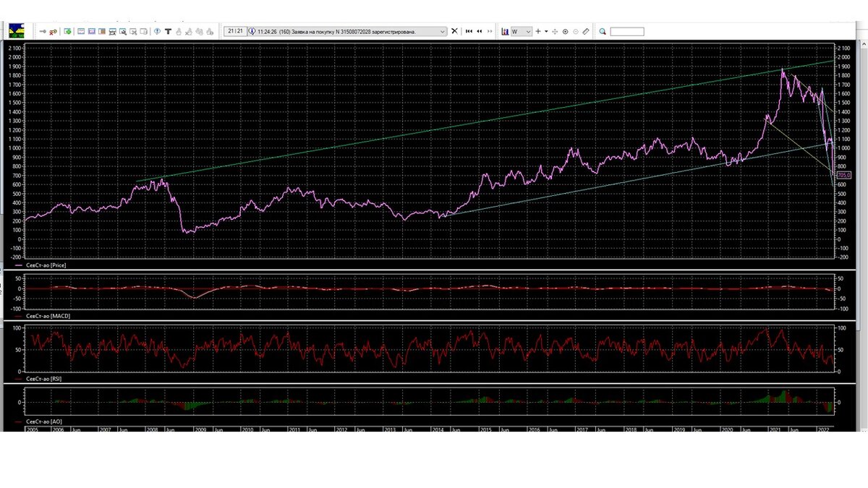Click the window with magnifier icon

point(123,31)
